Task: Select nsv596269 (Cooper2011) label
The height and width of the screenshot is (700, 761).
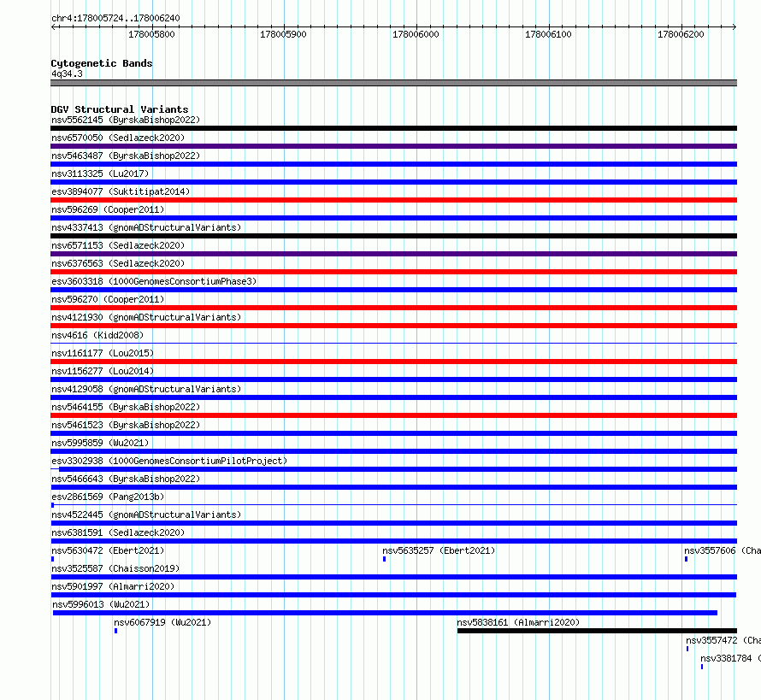Action: click(x=108, y=209)
